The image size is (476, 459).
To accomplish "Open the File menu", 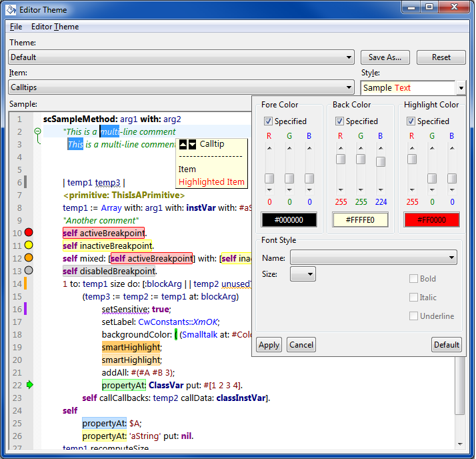I will click(x=16, y=27).
